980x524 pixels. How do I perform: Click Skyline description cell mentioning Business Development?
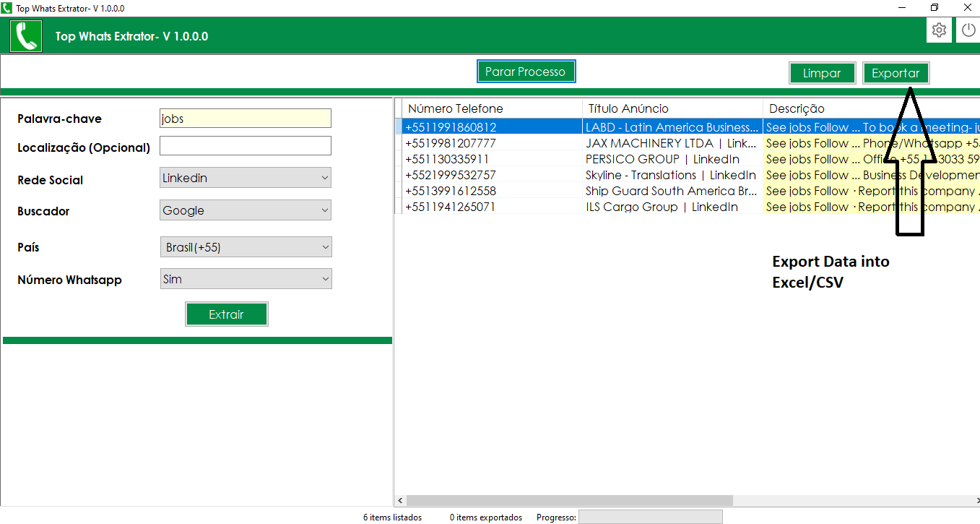[x=871, y=175]
